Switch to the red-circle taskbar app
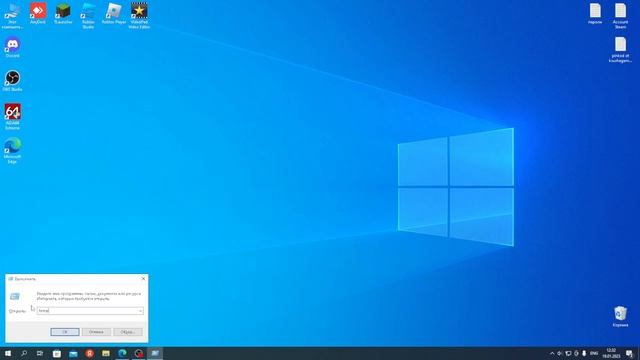The width and height of the screenshot is (640, 360). click(x=139, y=353)
